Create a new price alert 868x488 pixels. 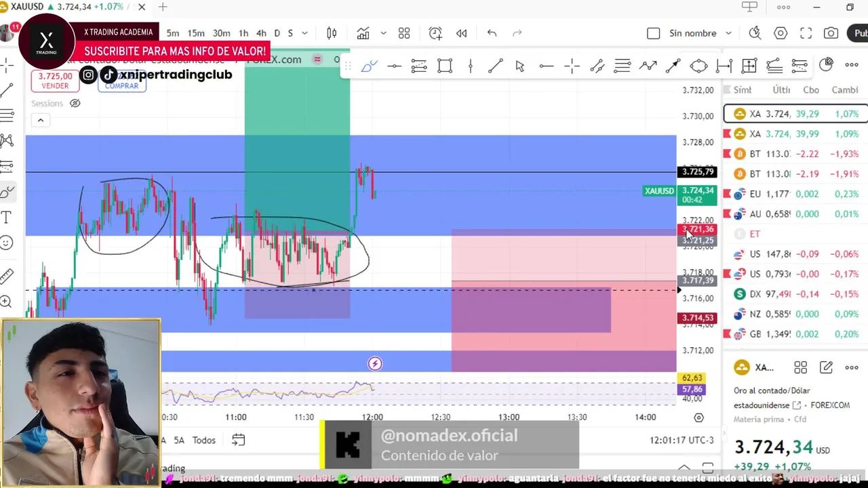(435, 33)
